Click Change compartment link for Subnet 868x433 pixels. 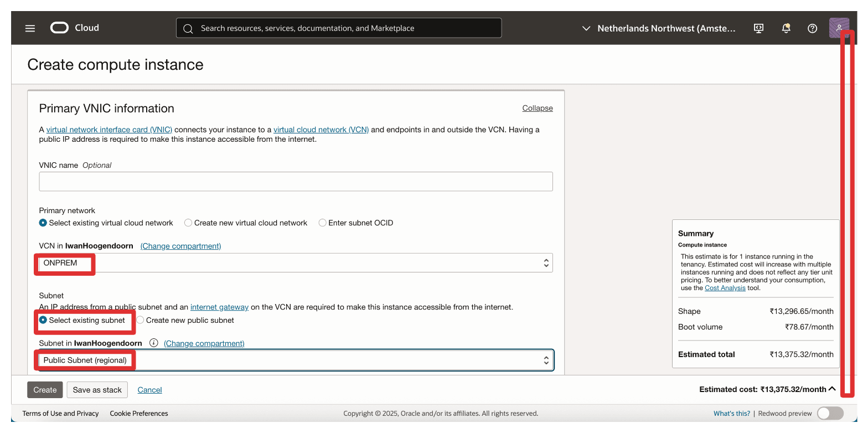tap(204, 343)
